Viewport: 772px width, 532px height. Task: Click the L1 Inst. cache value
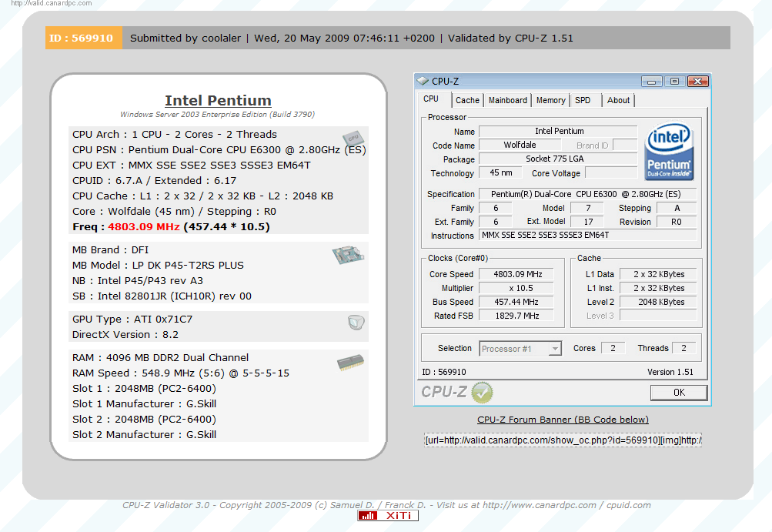(x=658, y=288)
